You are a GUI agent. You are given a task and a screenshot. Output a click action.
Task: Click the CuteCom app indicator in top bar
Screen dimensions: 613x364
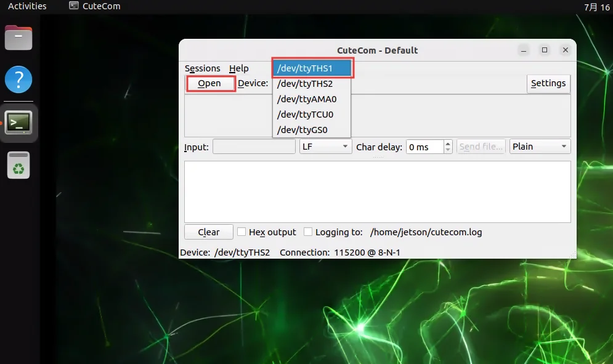coord(95,6)
